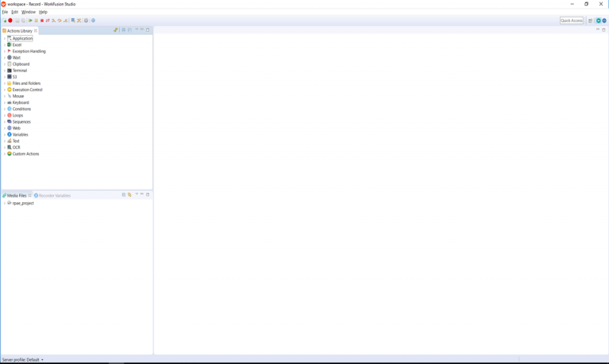Click the red Stop square in toolbar
This screenshot has width=609, height=364.
pyautogui.click(x=42, y=21)
